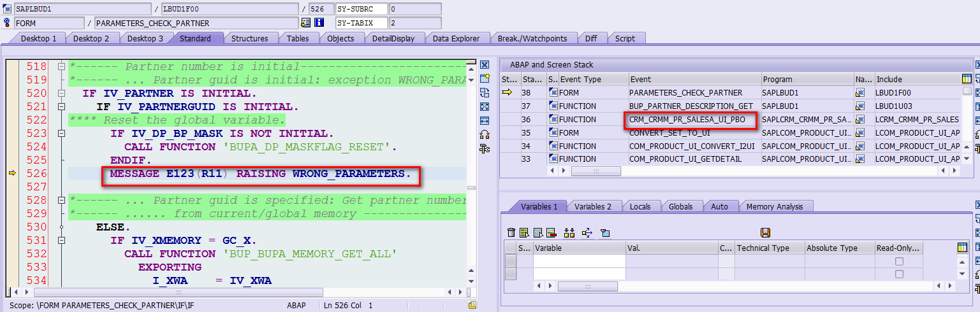Click the third icon in the Variables toolbar
This screenshot has height=312, width=980.
pyautogui.click(x=538, y=232)
